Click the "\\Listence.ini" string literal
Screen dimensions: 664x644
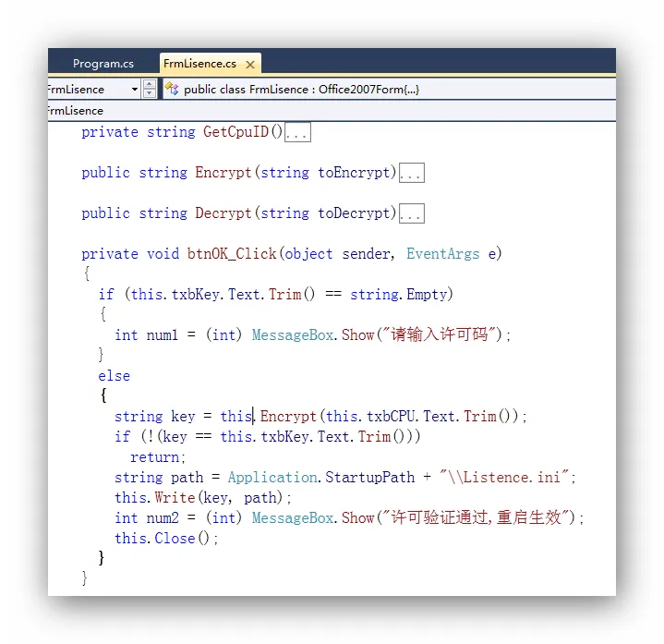click(x=504, y=477)
